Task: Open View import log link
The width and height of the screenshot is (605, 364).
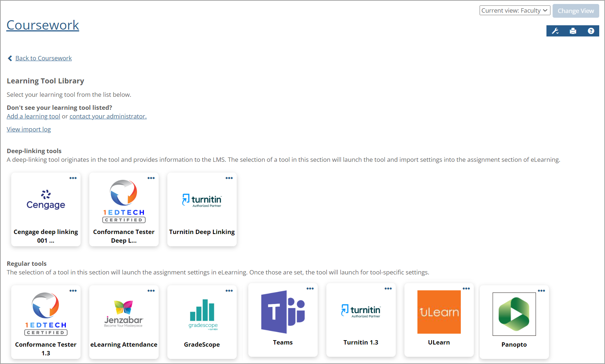Action: tap(29, 129)
